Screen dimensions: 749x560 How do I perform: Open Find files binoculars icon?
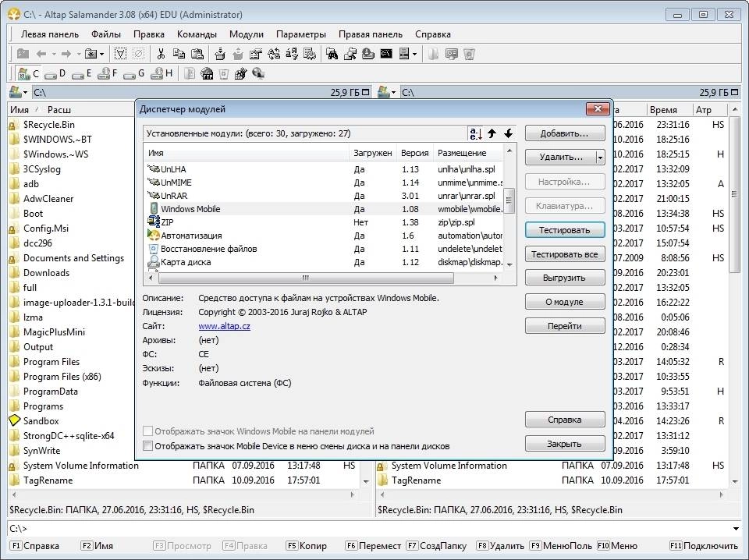tap(332, 54)
